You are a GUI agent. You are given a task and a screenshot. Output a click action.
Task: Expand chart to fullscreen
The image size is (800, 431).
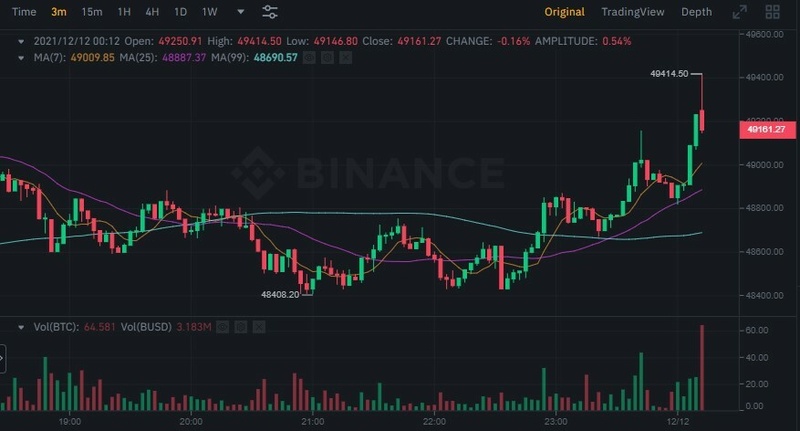[740, 12]
